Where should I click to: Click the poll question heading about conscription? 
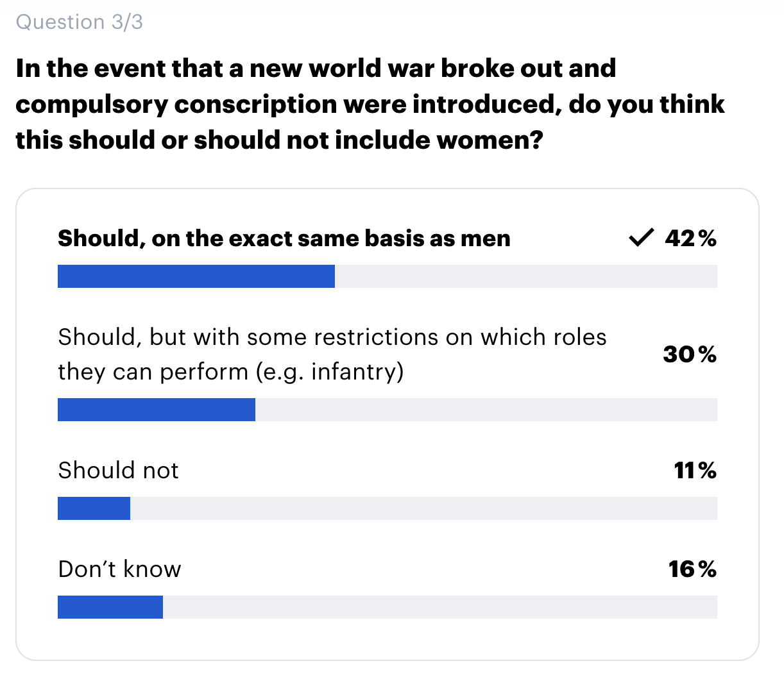coord(370,104)
